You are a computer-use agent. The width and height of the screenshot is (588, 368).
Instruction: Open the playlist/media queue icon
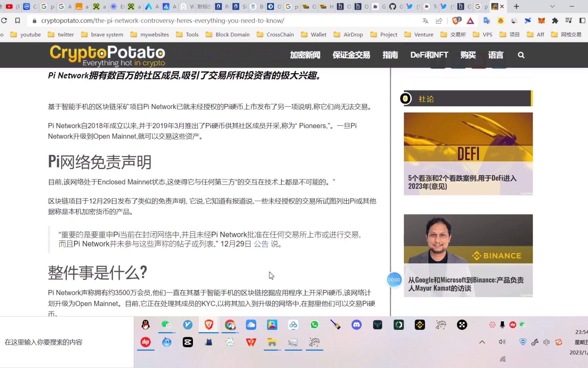coord(569,20)
